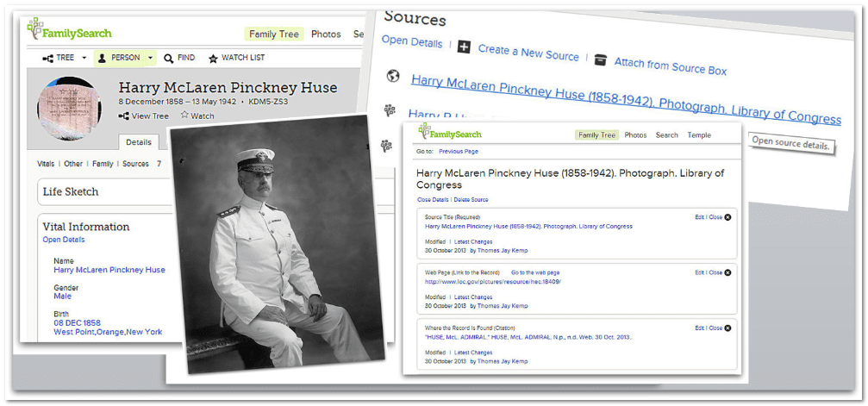Viewport: 868px width, 406px height.
Task: Click the tree icon beside View Tree
Action: [x=123, y=116]
